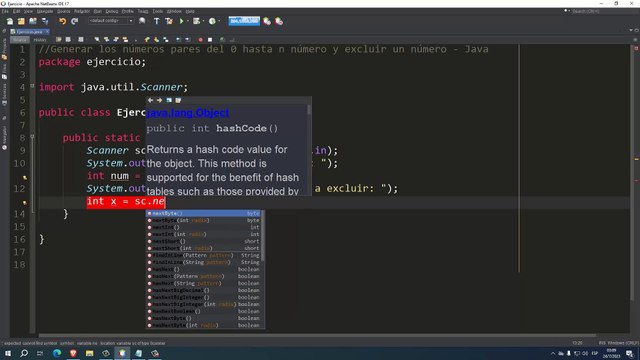Image resolution: width=640 pixels, height=360 pixels.
Task: Open File Explorer from taskbar
Action: (x=89, y=353)
